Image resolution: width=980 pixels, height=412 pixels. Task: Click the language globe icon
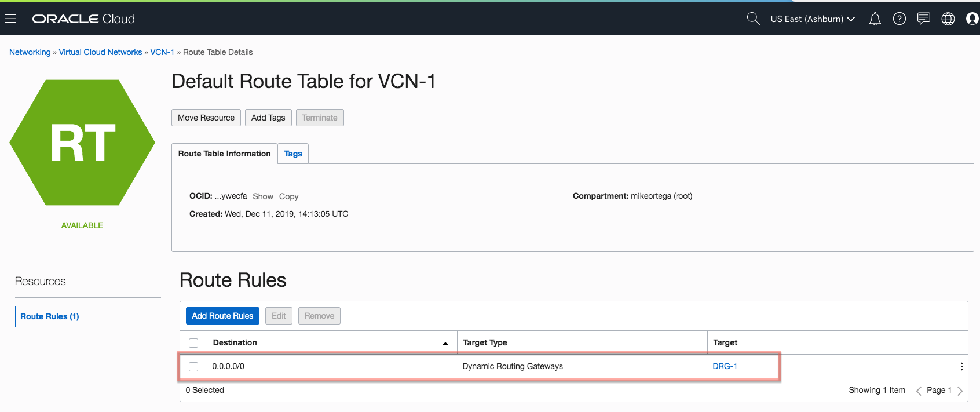pyautogui.click(x=948, y=19)
